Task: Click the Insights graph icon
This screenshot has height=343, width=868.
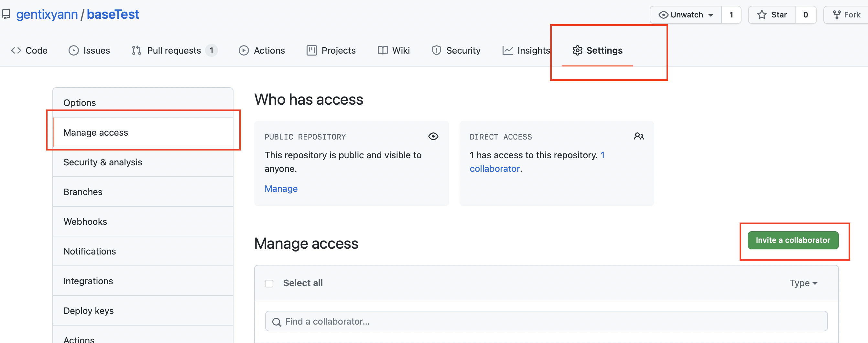Action: tap(507, 50)
